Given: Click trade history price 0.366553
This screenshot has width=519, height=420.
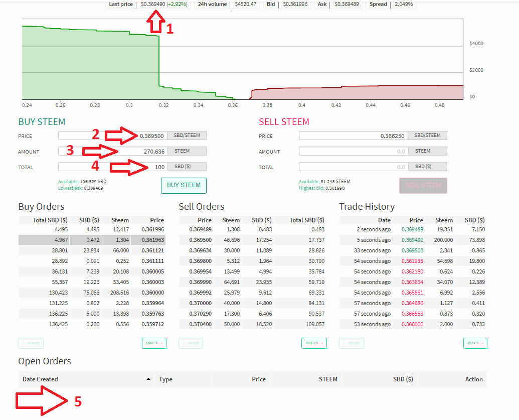Looking at the screenshot, I should click(x=412, y=314).
